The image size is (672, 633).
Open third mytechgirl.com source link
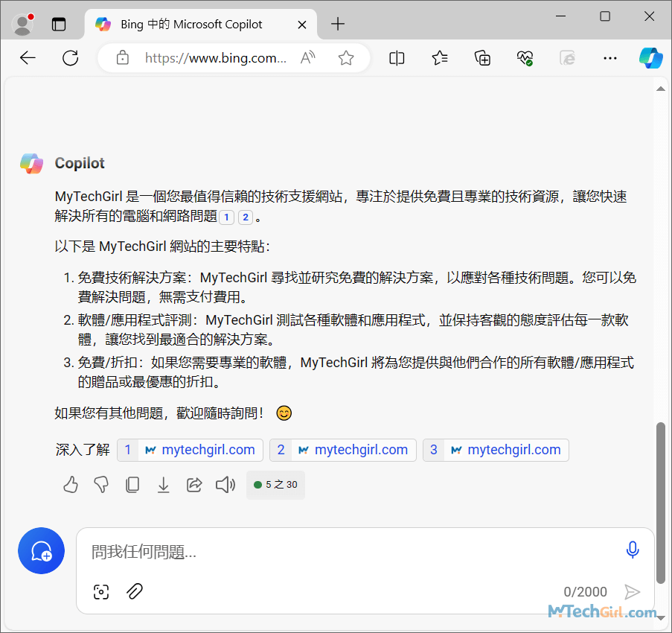496,450
